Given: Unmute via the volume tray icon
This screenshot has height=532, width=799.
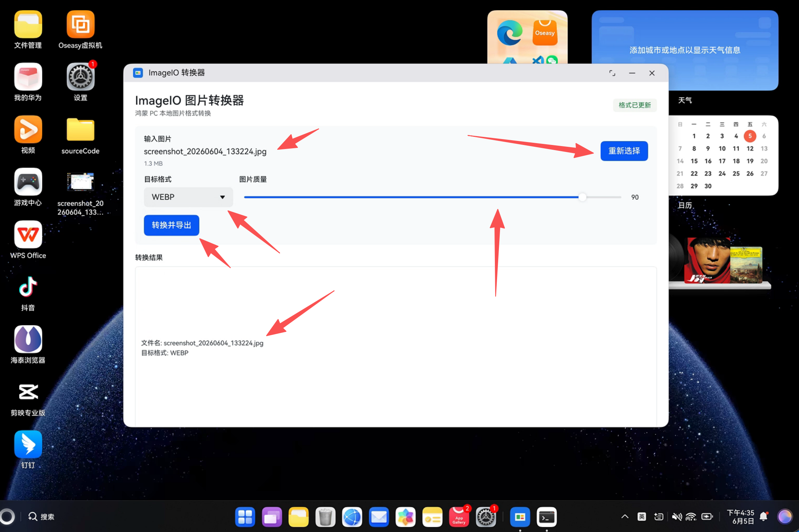Looking at the screenshot, I should coord(677,517).
